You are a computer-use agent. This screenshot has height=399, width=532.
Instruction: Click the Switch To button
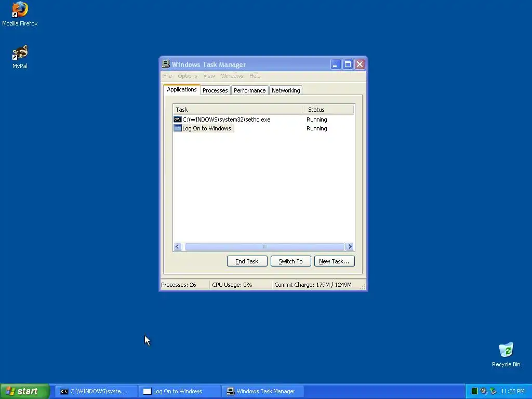(291, 261)
